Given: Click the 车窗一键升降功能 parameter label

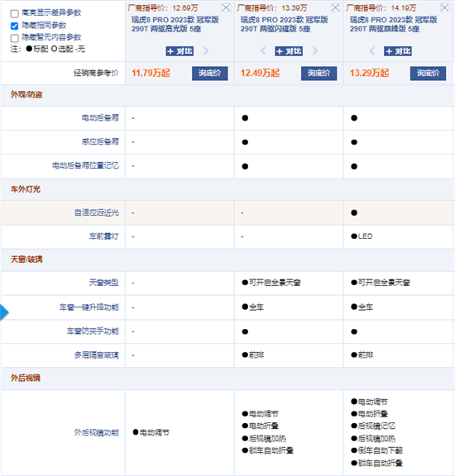Looking at the screenshot, I should pyautogui.click(x=89, y=307).
